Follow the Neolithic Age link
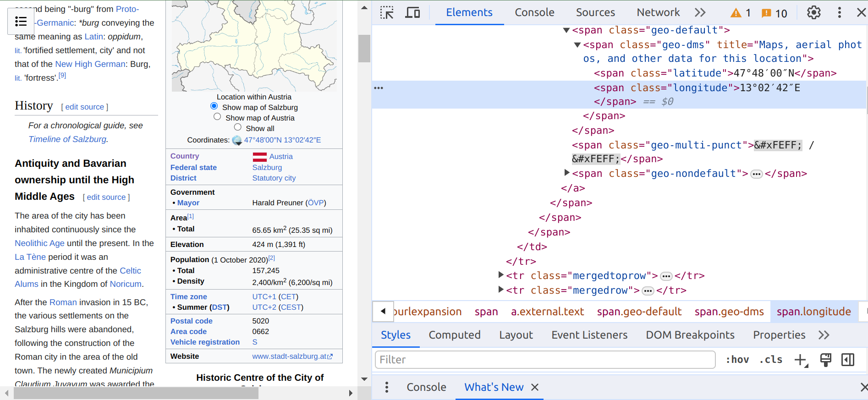 39,243
